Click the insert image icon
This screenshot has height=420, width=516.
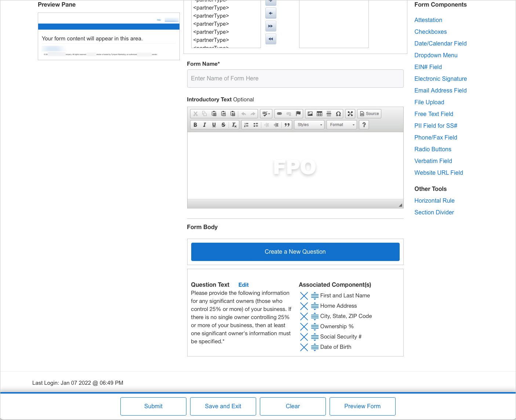pos(310,114)
